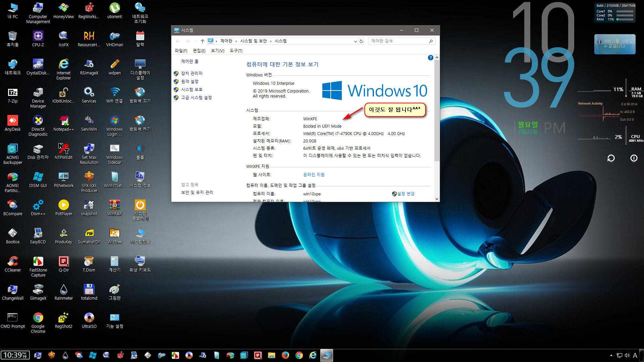This screenshot has height=362, width=644.
Task: Launch PotPlayer from the desktop
Action: [x=63, y=207]
